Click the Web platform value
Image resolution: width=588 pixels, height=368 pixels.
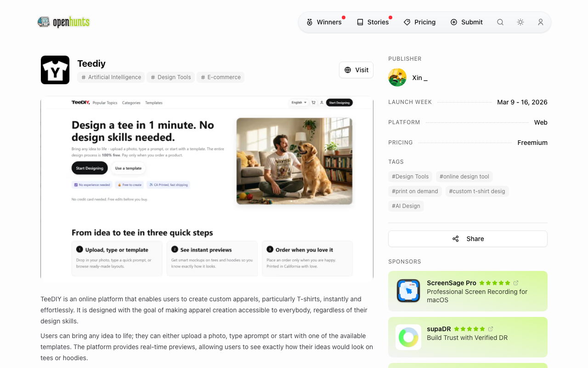(x=541, y=122)
